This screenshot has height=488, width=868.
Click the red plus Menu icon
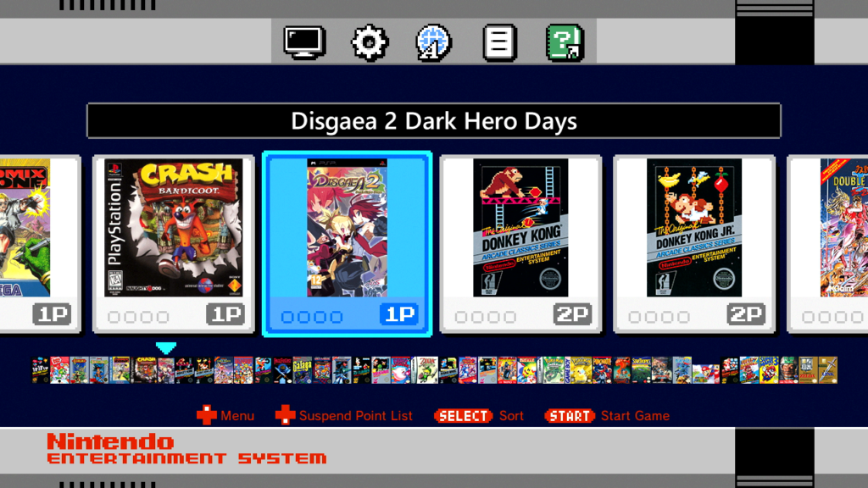207,415
